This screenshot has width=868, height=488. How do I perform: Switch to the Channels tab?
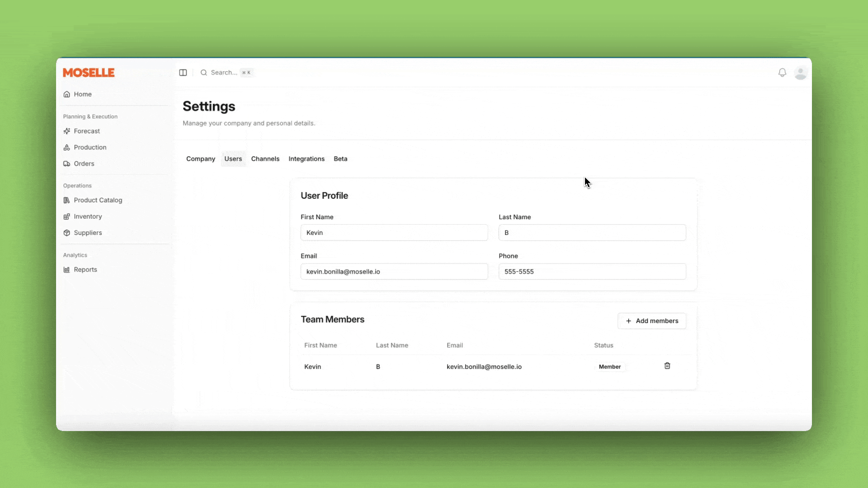[x=265, y=159]
